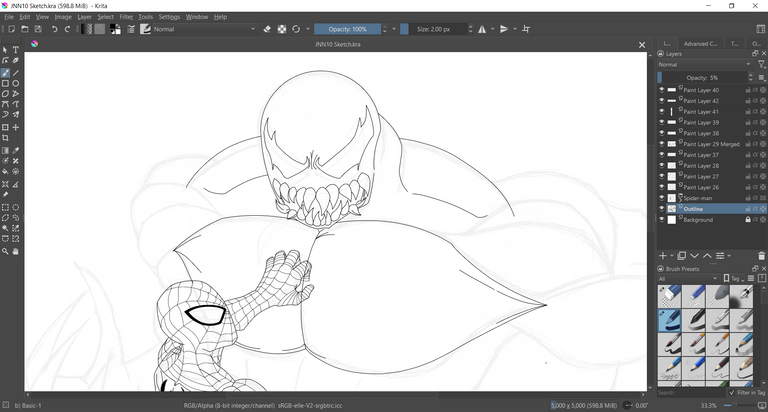Create a new document from toolbar
The width and height of the screenshot is (768, 412).
pyautogui.click(x=12, y=29)
